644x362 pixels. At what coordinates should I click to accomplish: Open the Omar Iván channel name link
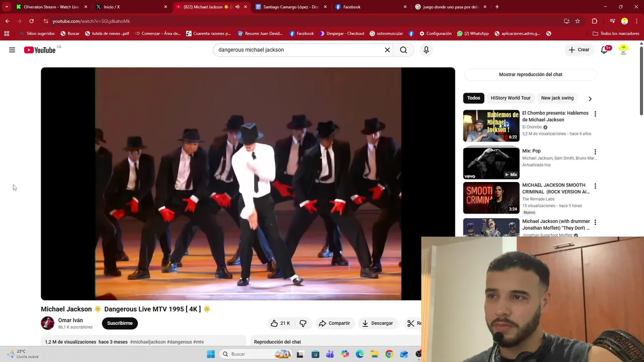pos(70,320)
